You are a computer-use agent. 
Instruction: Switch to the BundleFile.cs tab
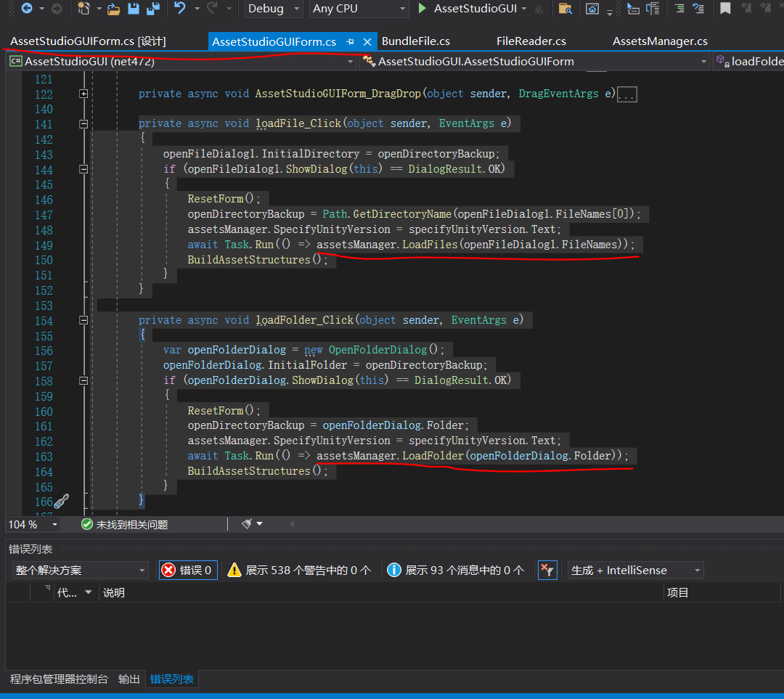(x=415, y=41)
